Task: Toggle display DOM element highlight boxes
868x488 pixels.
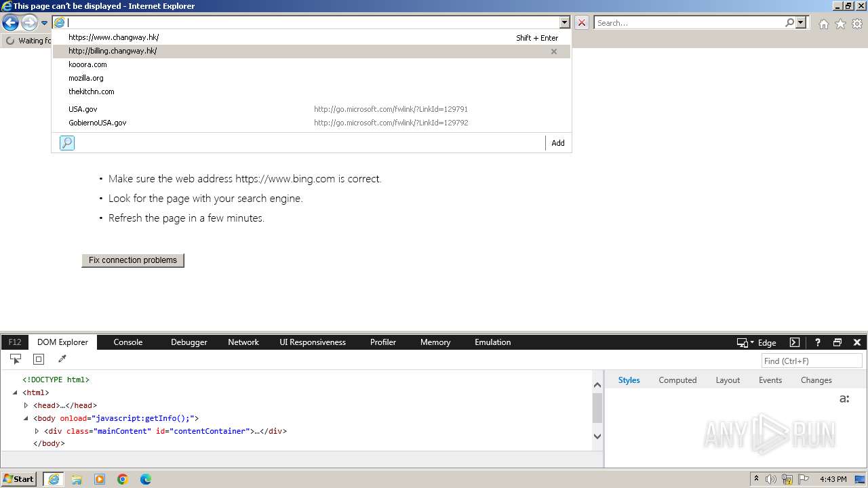Action: click(x=39, y=359)
